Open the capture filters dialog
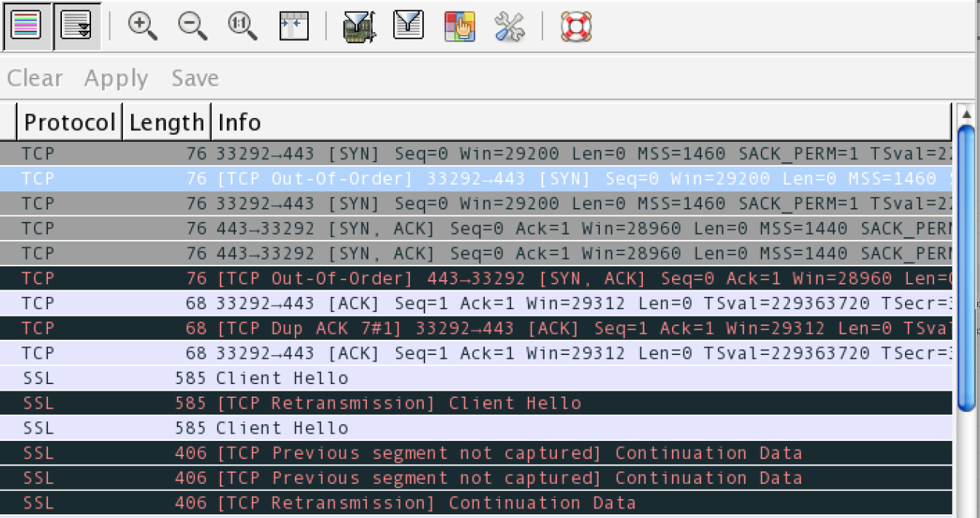This screenshot has height=518, width=980. click(359, 26)
